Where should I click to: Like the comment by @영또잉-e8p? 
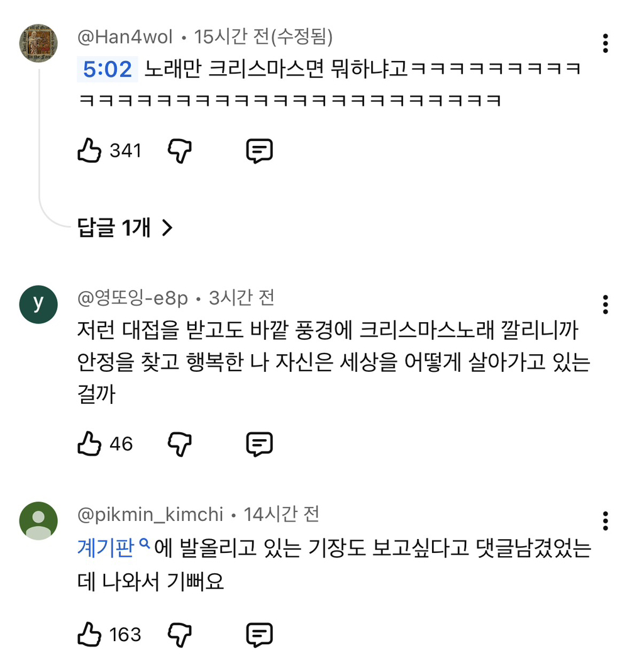pyautogui.click(x=89, y=444)
